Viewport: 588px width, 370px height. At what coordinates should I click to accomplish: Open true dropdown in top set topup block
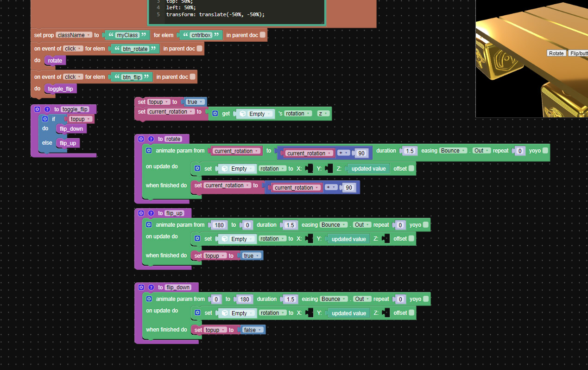tap(195, 102)
